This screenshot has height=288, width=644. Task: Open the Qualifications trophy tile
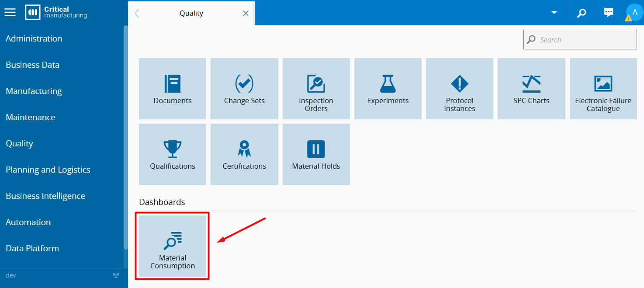[x=173, y=154]
